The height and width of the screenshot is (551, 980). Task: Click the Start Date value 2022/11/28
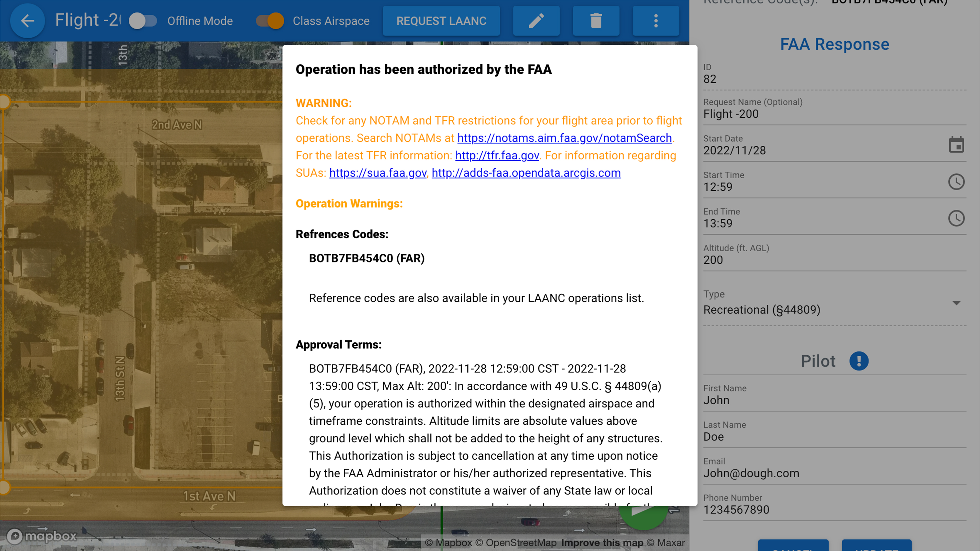735,150
